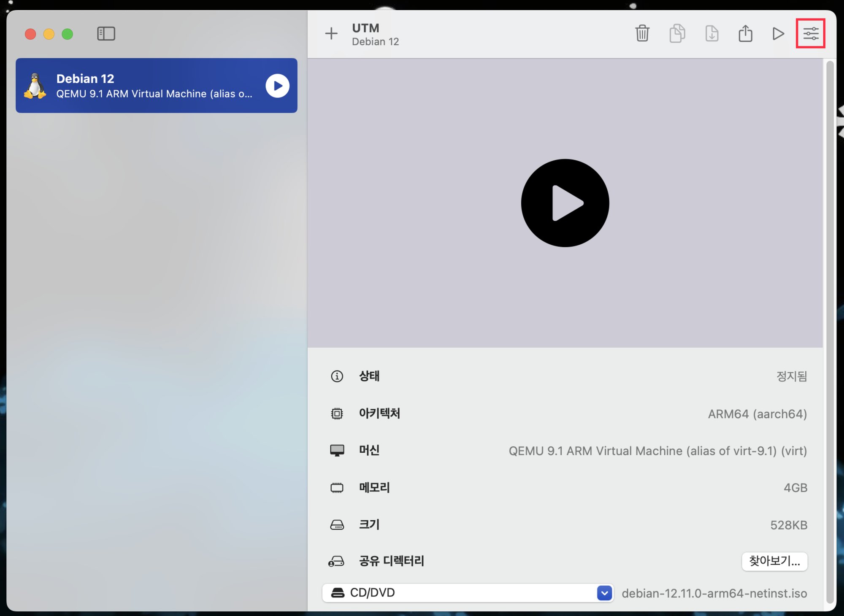Image resolution: width=844 pixels, height=616 pixels.
Task: Click the 크기 label
Action: 369,524
